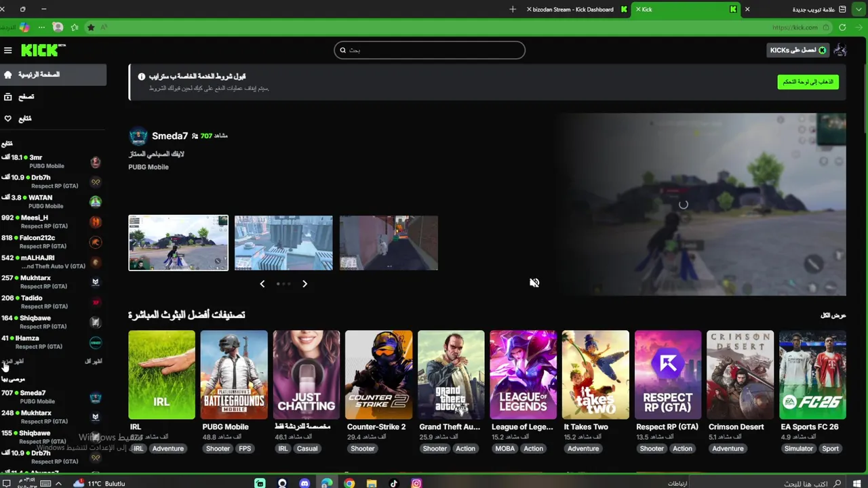Open WATAN channel avatar in sidebar
Viewport: 868px width, 488px height.
(x=96, y=201)
